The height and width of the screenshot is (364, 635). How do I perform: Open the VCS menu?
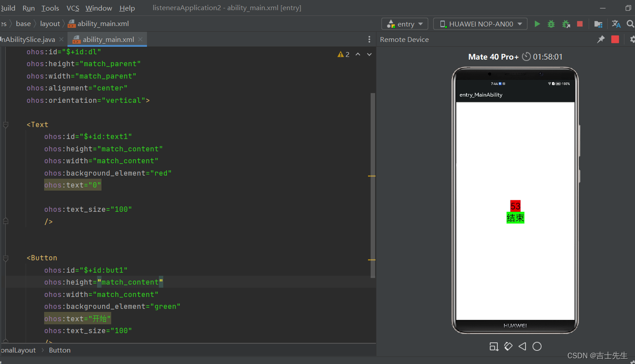coord(73,8)
